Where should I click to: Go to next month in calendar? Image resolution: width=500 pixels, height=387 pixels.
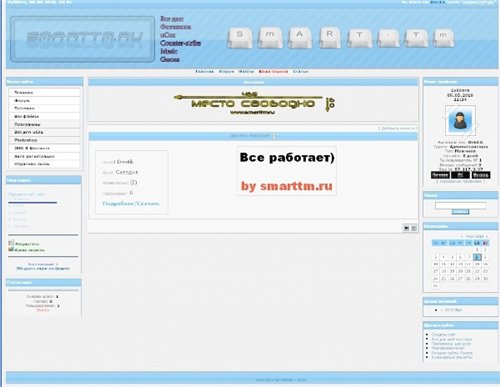(x=486, y=236)
